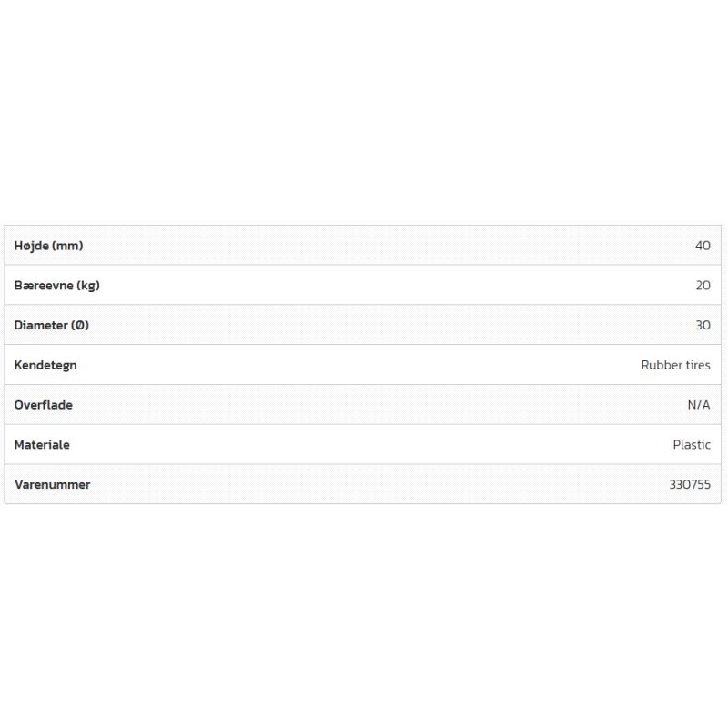The width and height of the screenshot is (728, 728).
Task: Select the Bæreevne (kg) label
Action: 56,286
